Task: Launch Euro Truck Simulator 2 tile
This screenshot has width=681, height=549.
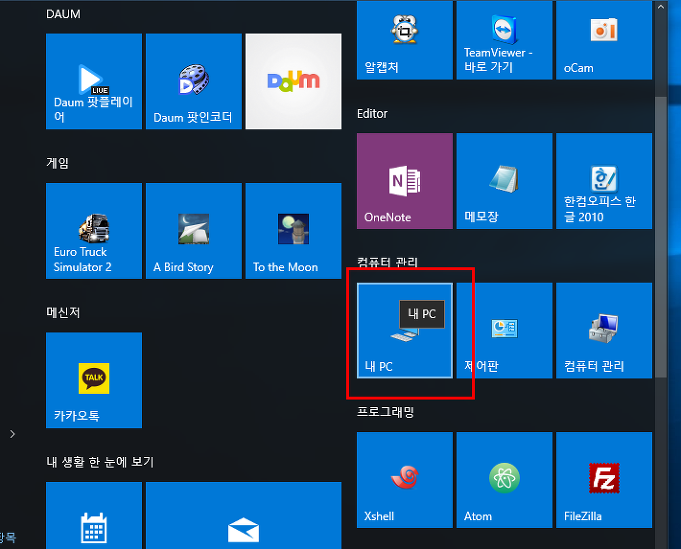Action: point(94,231)
